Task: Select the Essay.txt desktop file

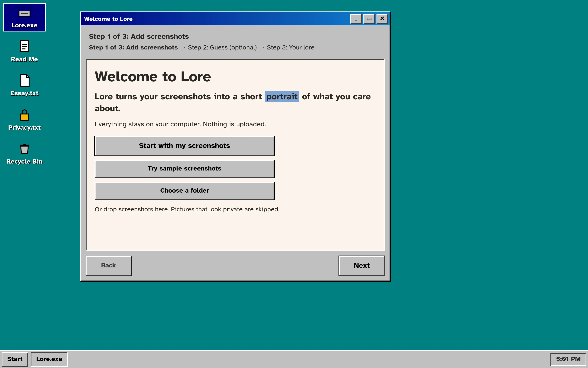Action: (24, 85)
